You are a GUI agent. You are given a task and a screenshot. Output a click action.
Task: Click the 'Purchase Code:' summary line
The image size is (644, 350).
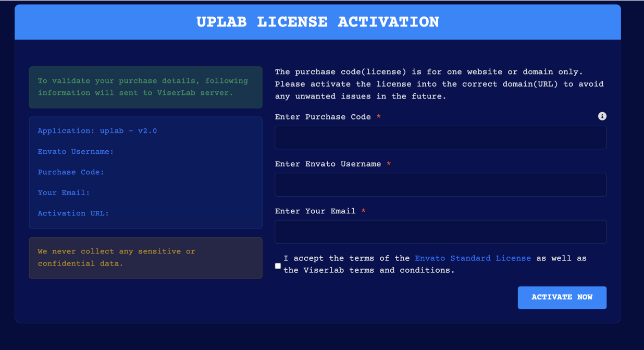point(71,172)
